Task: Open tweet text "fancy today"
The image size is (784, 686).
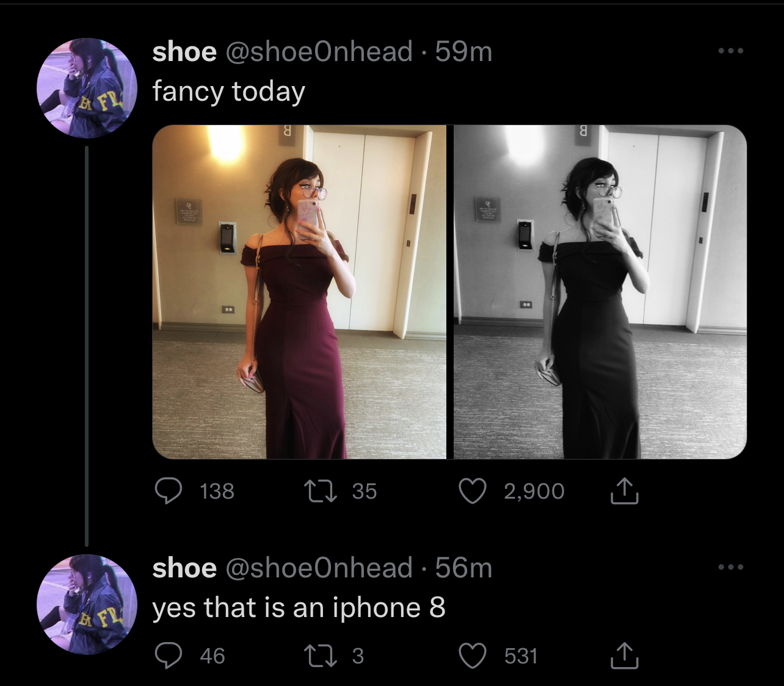Action: point(228,92)
